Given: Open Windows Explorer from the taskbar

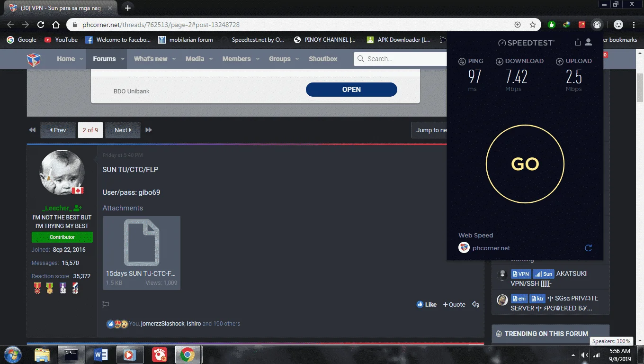Looking at the screenshot, I should click(42, 355).
